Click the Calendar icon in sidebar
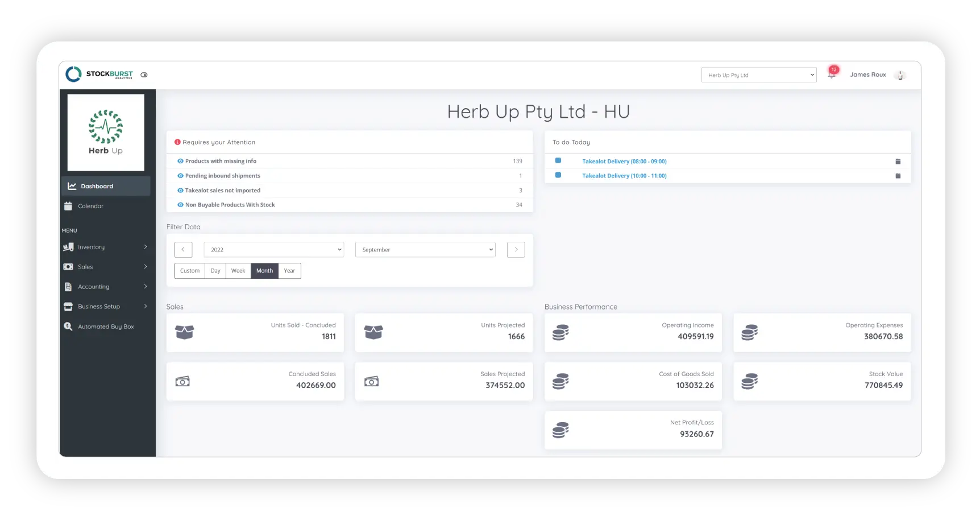Screen dimensions: 980x520 pos(68,206)
